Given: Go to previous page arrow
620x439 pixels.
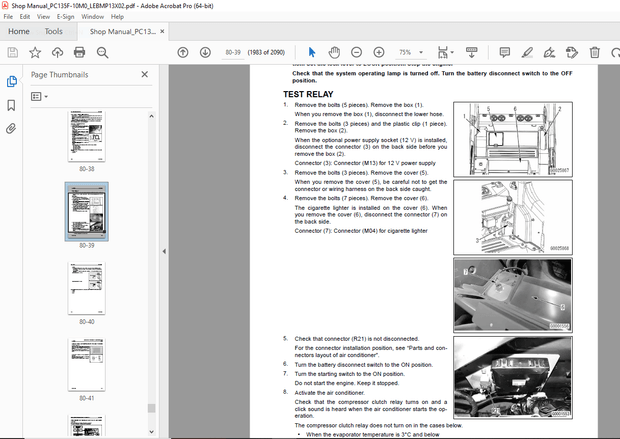Looking at the screenshot, I should click(x=183, y=52).
